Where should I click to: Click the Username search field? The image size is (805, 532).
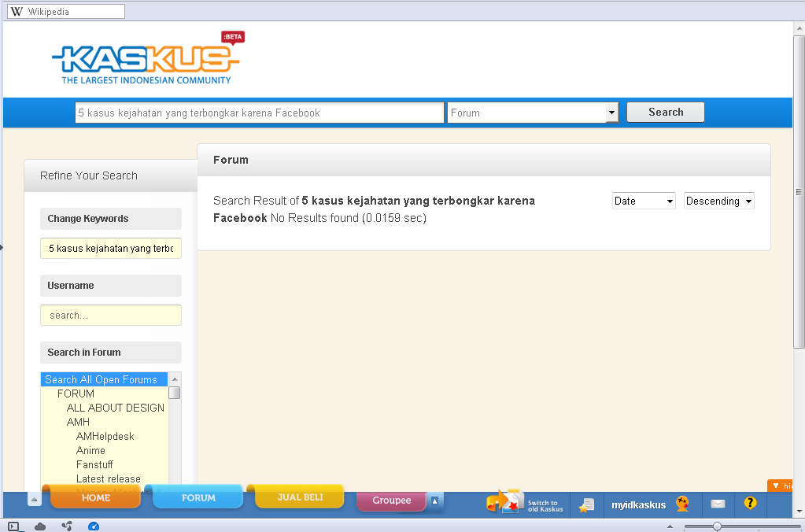pyautogui.click(x=111, y=315)
